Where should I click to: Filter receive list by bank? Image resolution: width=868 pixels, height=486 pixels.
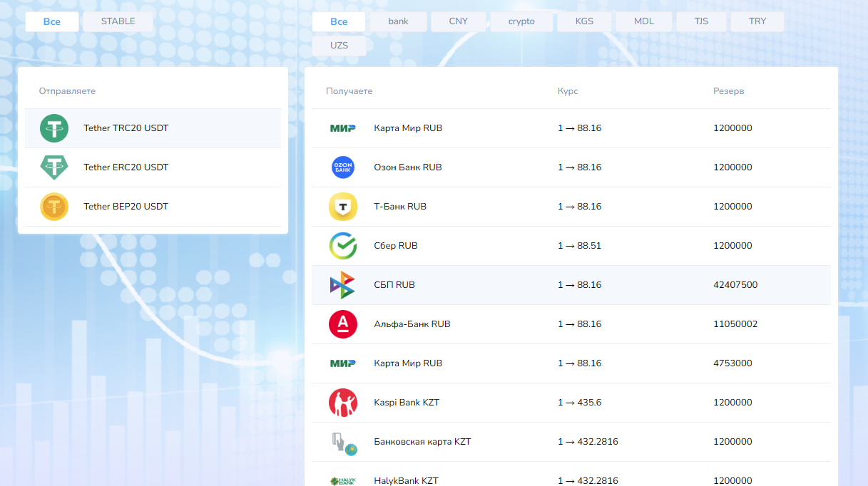pyautogui.click(x=398, y=21)
